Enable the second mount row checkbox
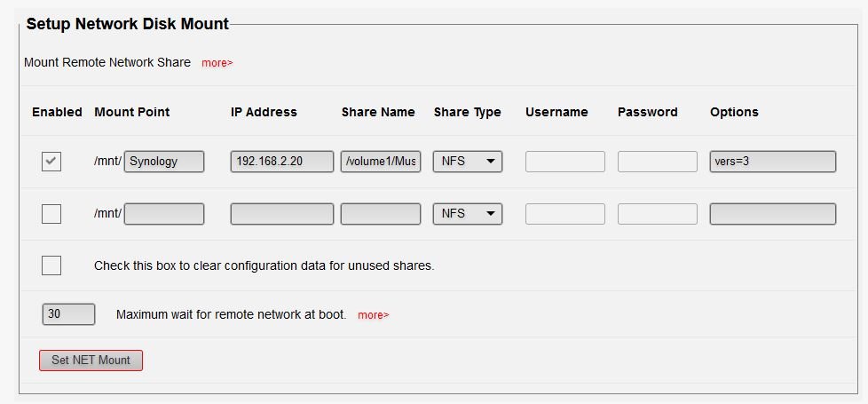The width and height of the screenshot is (868, 404). coord(51,214)
